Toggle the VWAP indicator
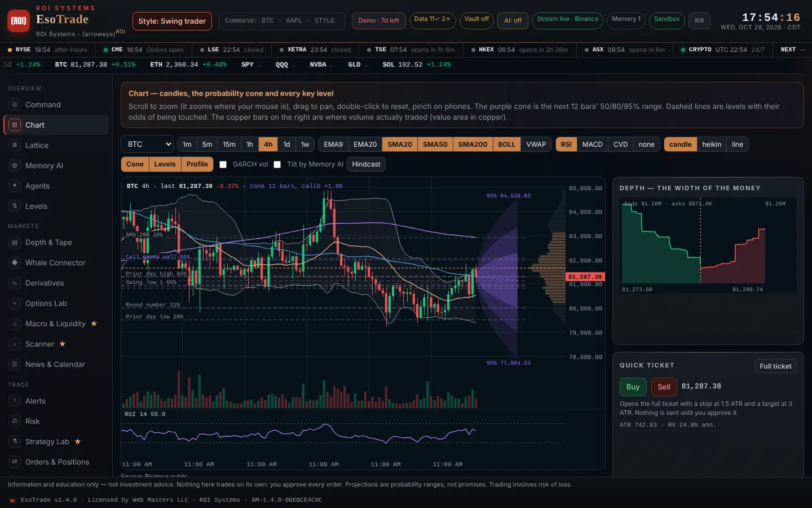Screen dimensions: 812x508 pos(536,144)
